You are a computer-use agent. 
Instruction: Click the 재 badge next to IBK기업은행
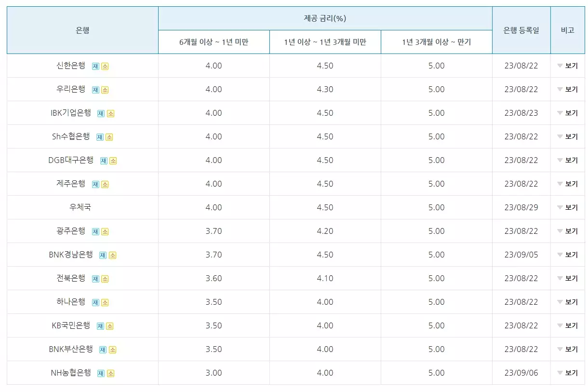[101, 113]
